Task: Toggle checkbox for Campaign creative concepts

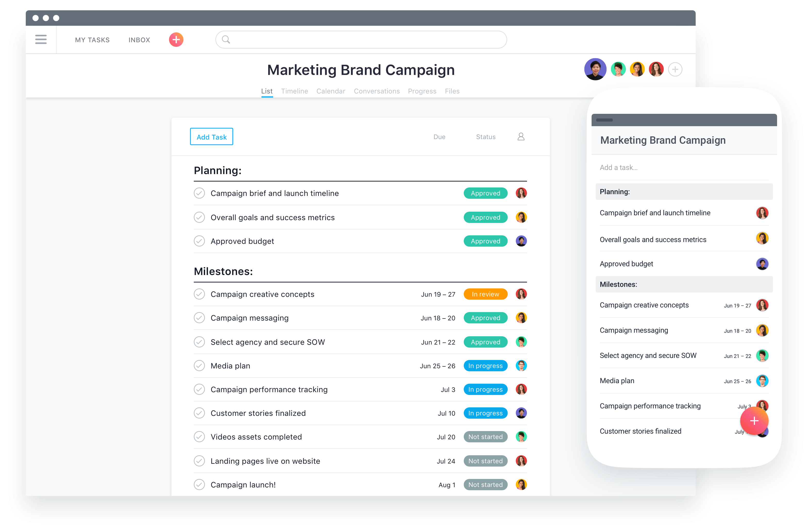Action: [198, 293]
